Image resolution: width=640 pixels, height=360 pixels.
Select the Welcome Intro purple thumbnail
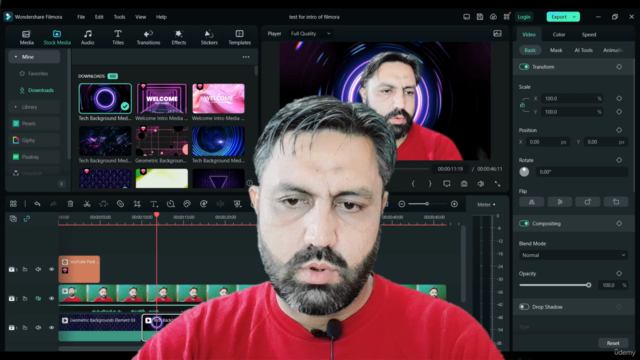click(x=162, y=98)
